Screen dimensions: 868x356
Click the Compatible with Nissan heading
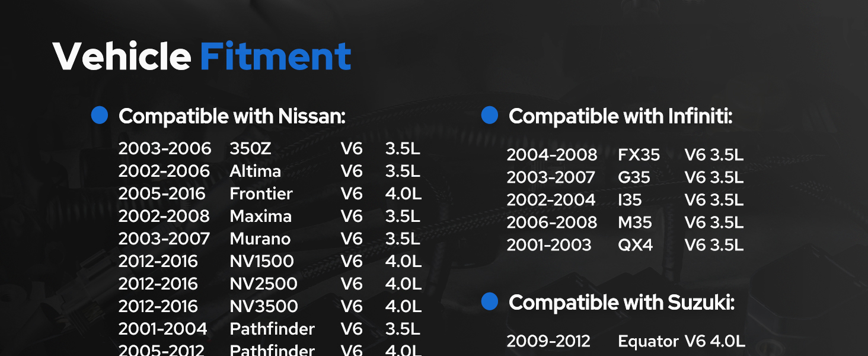232,116
